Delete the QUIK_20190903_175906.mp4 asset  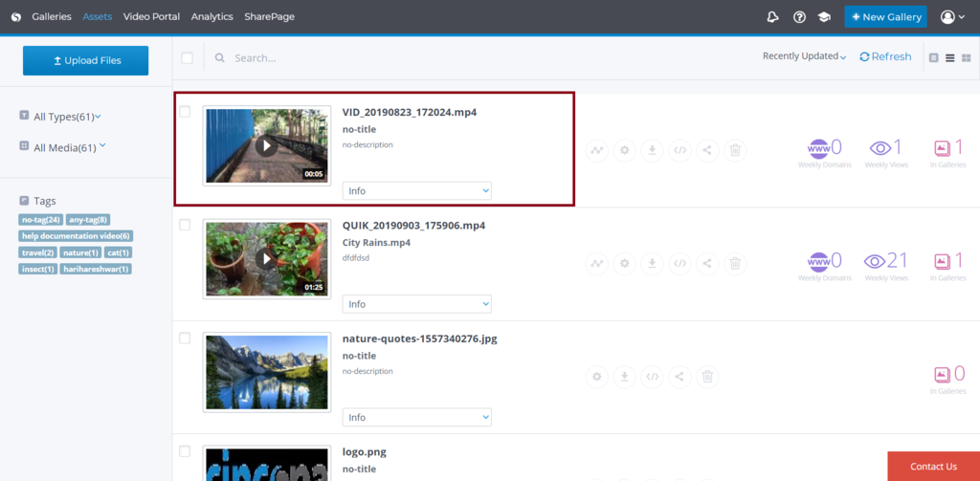coord(735,263)
